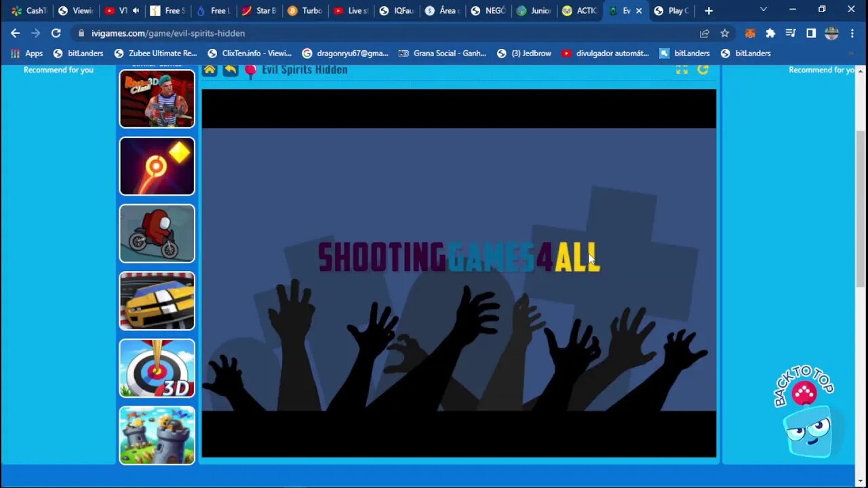Bookmark this page with the star icon

click(725, 33)
